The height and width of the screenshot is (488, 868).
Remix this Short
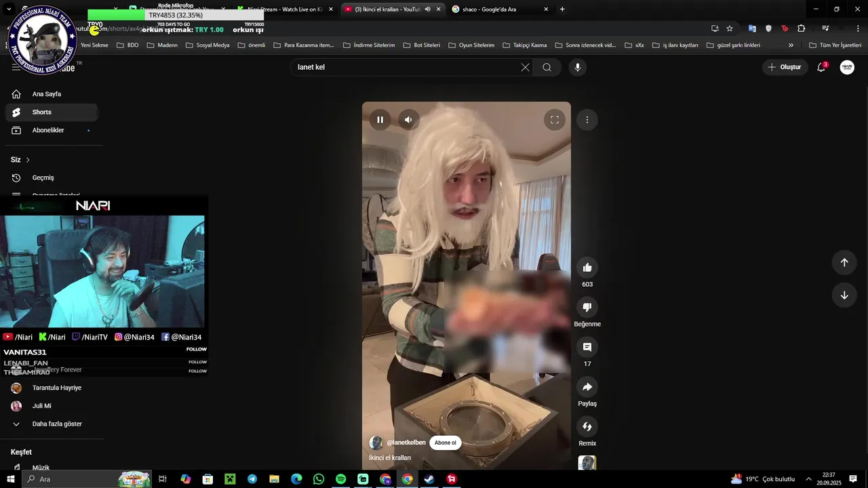[x=587, y=426]
